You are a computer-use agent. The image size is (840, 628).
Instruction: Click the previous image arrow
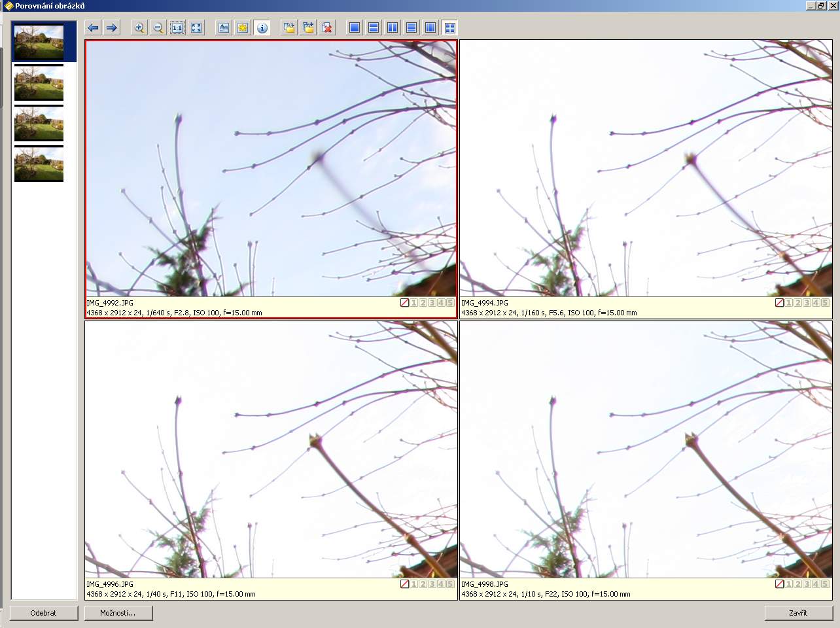[93, 27]
